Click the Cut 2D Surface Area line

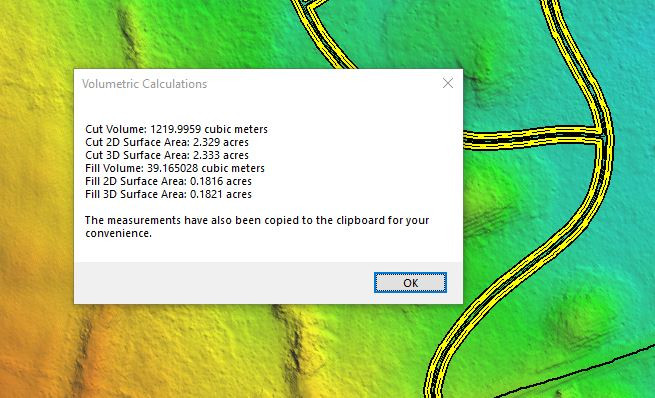point(167,142)
